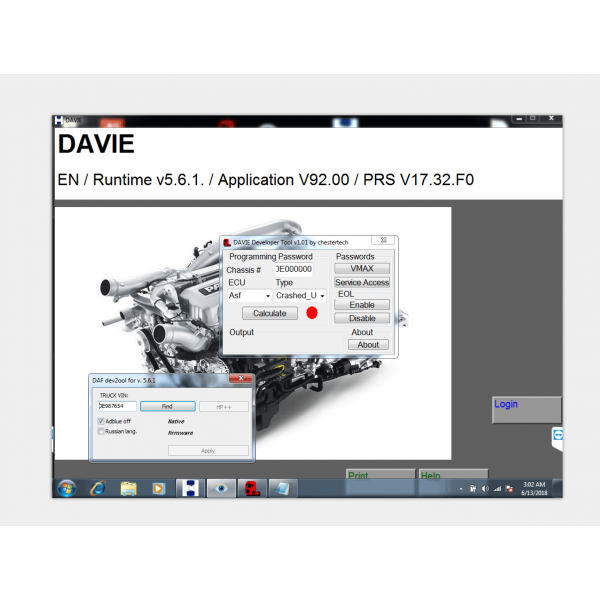
Task: Click the Apply button in dev2ool
Action: click(x=208, y=451)
